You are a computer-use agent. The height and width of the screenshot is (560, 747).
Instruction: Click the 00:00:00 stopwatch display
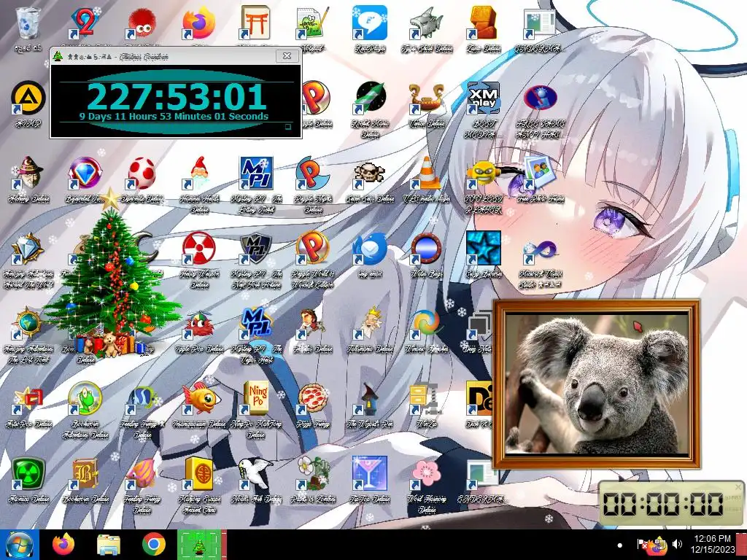[663, 504]
